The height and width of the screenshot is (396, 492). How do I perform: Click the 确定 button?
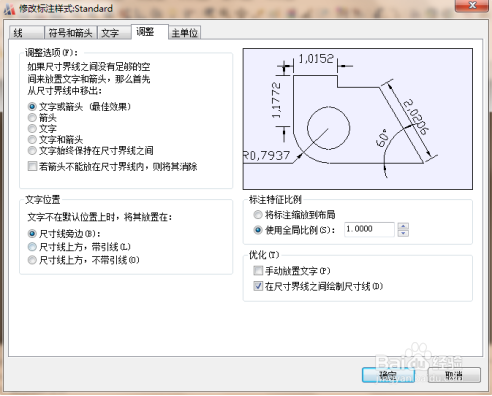388,375
